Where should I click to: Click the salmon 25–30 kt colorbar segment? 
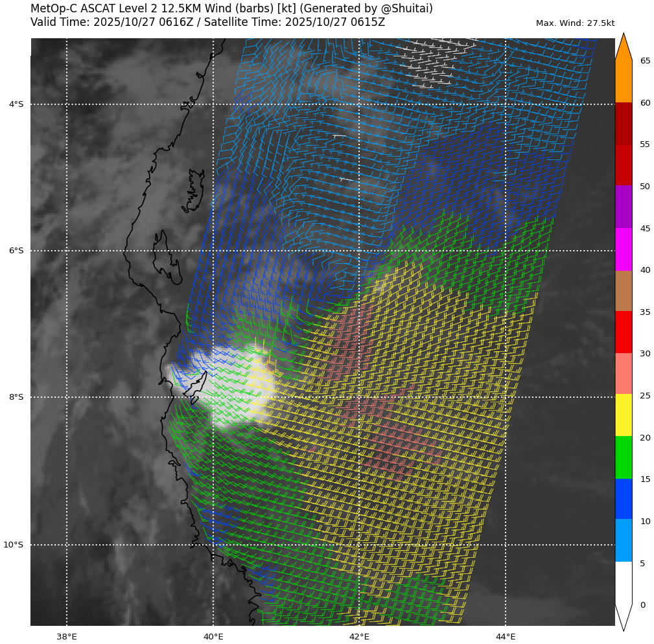click(x=623, y=373)
